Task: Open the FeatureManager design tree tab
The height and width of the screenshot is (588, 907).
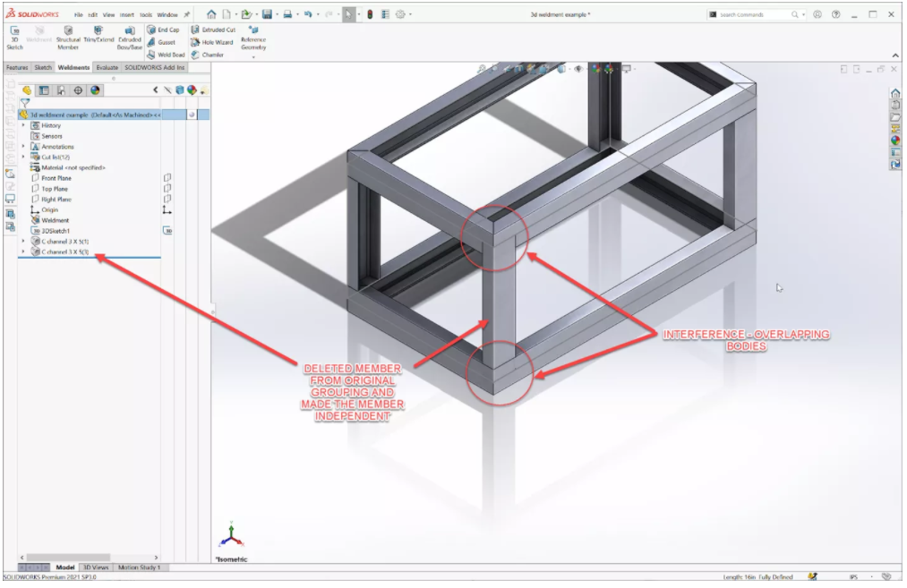Action: 27,90
